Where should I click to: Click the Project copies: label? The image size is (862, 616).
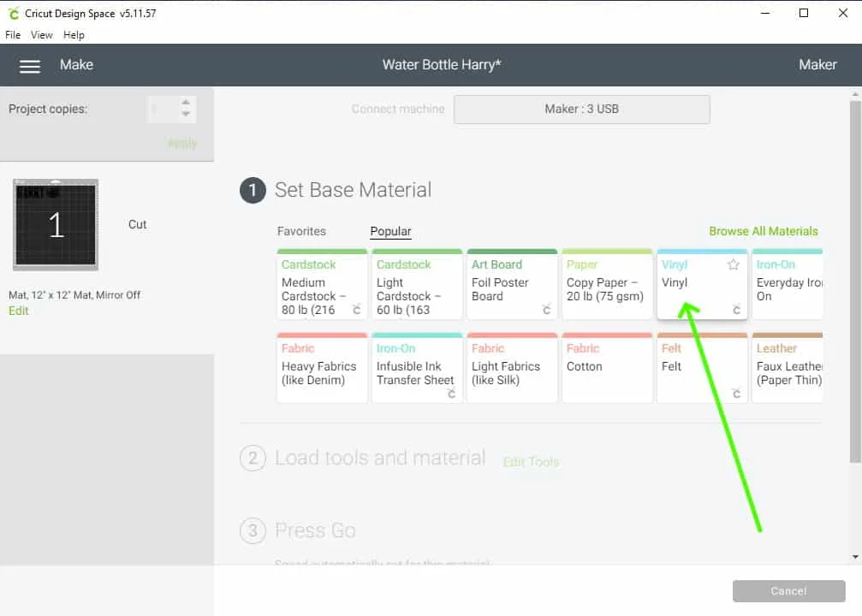48,110
